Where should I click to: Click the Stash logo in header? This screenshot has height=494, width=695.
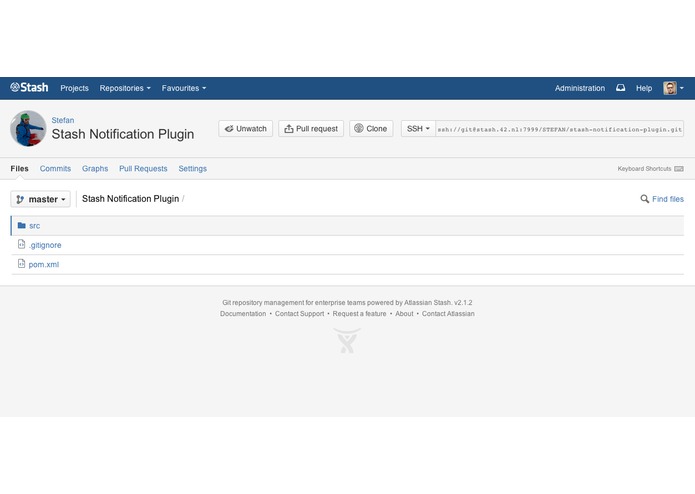[29, 87]
